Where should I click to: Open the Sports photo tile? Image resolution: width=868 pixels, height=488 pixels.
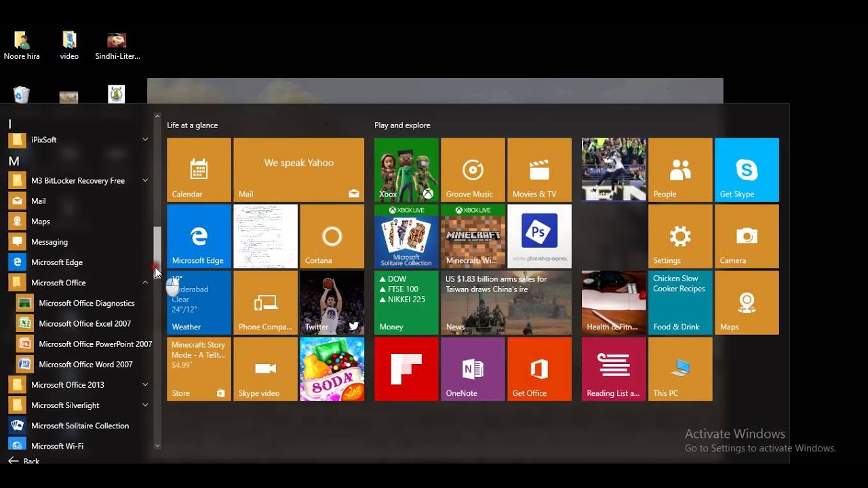[x=614, y=170]
